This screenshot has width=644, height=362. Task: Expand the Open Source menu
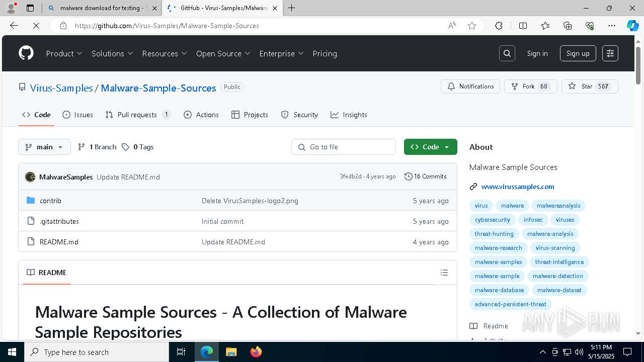click(x=223, y=53)
